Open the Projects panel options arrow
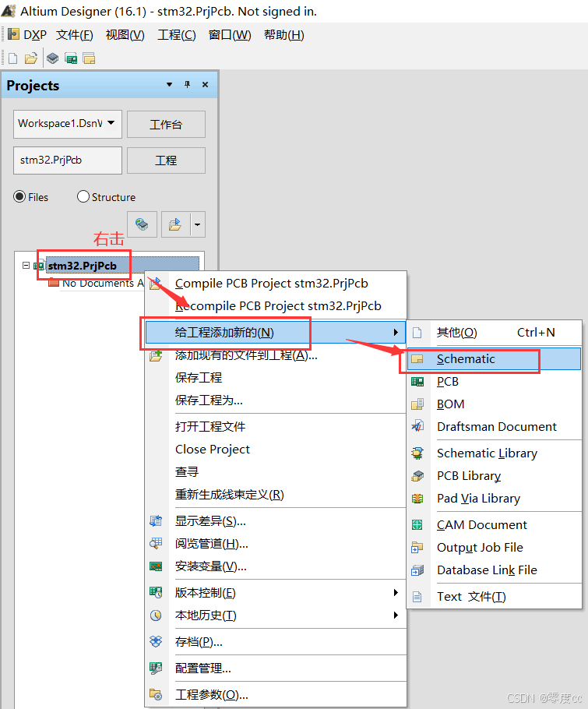 pos(170,85)
